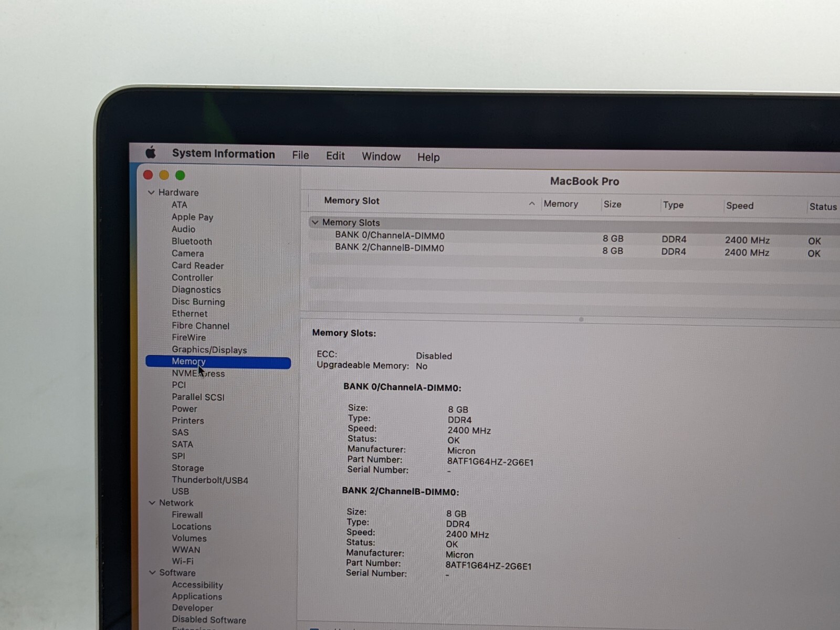Open the Window menu

[x=381, y=156]
